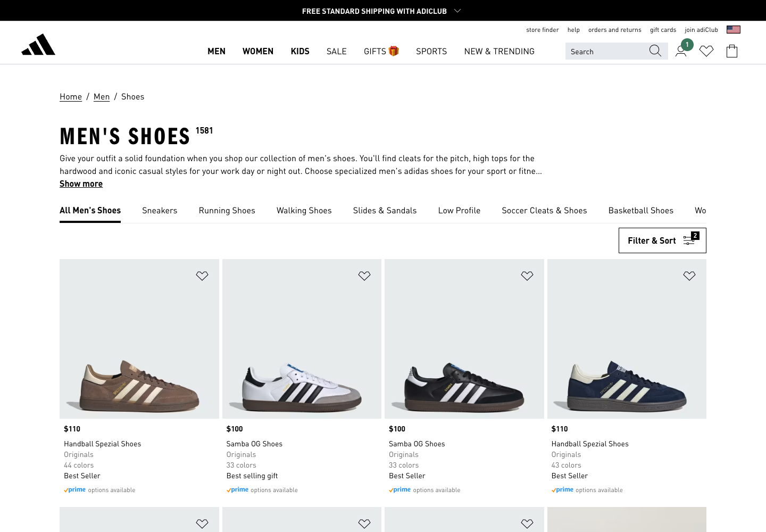The image size is (766, 532).
Task: Select the Walking Shoes tab
Action: [x=304, y=210]
